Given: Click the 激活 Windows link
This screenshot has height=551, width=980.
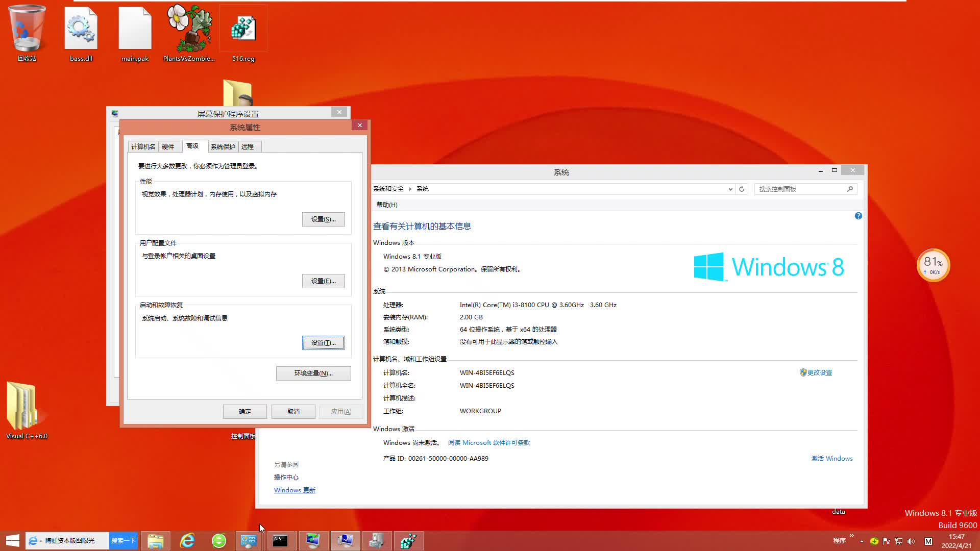Looking at the screenshot, I should tap(832, 458).
